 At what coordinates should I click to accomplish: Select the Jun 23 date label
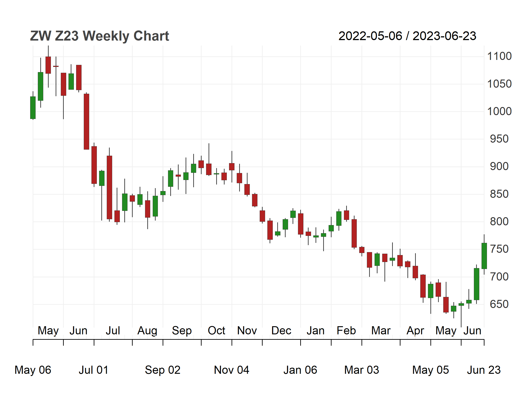pyautogui.click(x=484, y=370)
